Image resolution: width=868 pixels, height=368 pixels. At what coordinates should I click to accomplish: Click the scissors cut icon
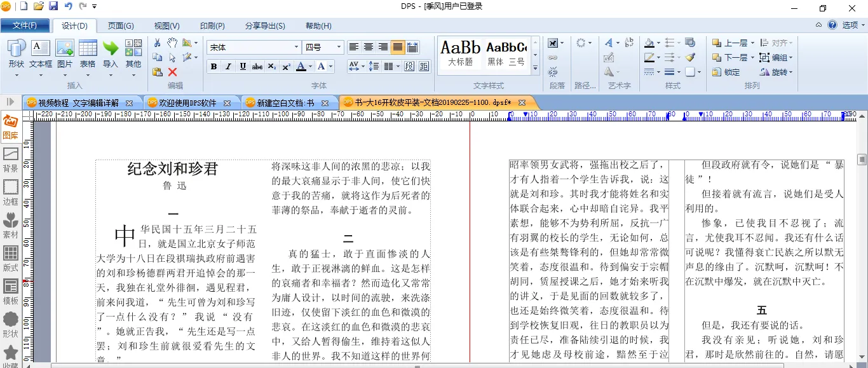[x=157, y=43]
